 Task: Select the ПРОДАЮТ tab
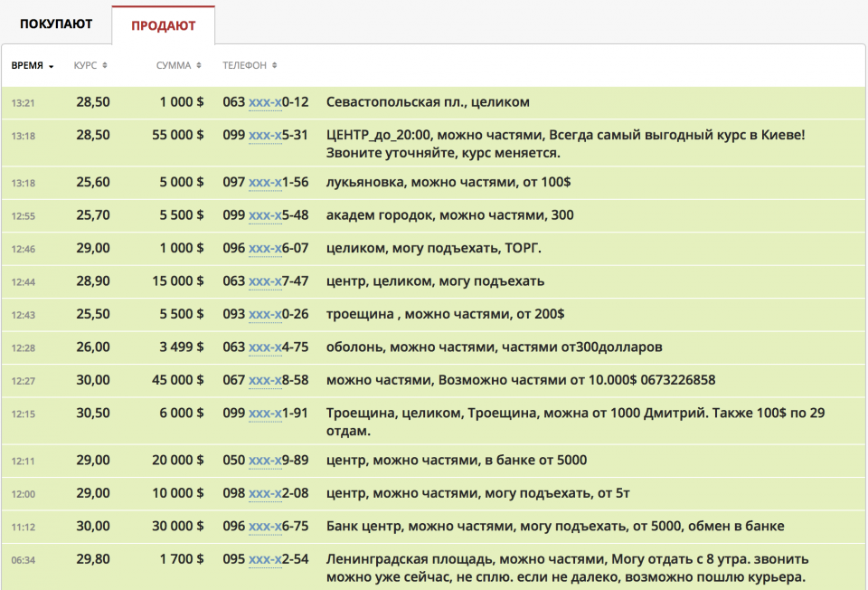coord(163,25)
